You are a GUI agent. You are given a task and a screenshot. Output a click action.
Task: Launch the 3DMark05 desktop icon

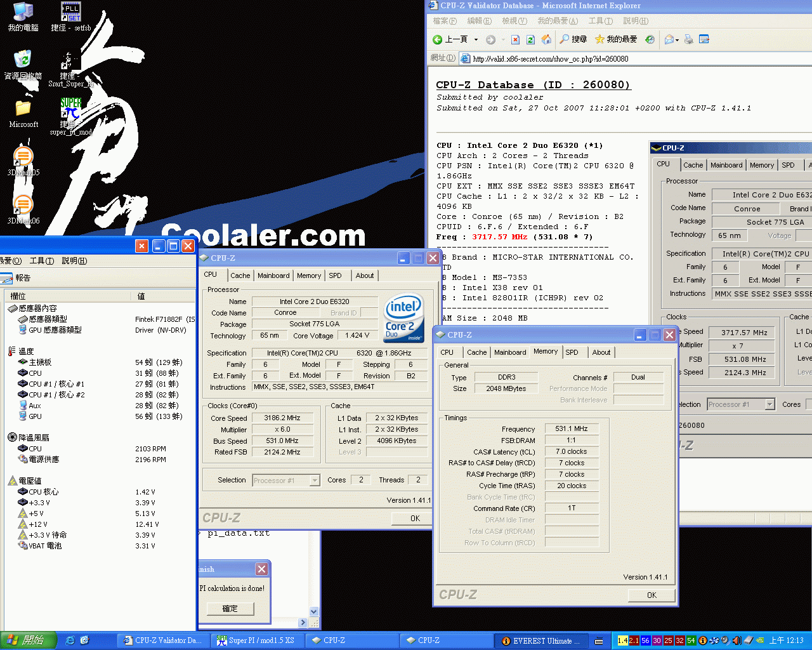pos(23,156)
